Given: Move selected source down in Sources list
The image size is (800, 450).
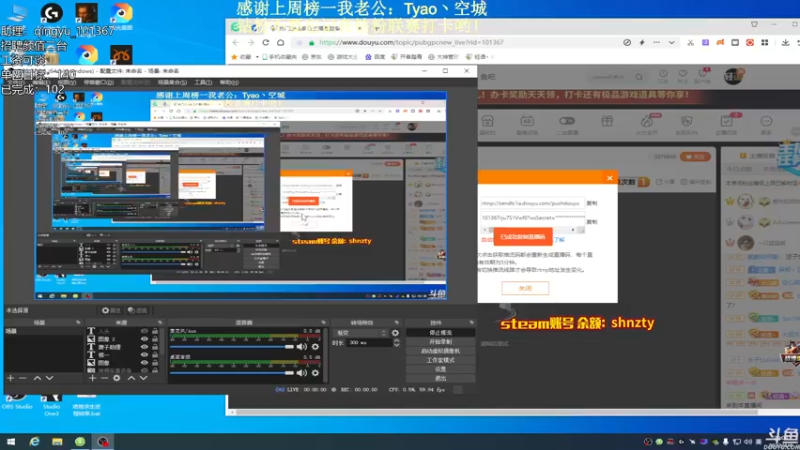Looking at the screenshot, I should pos(143,378).
